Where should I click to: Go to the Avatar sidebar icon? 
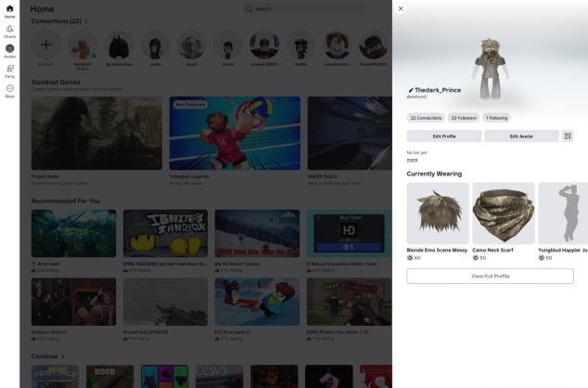pos(9,49)
